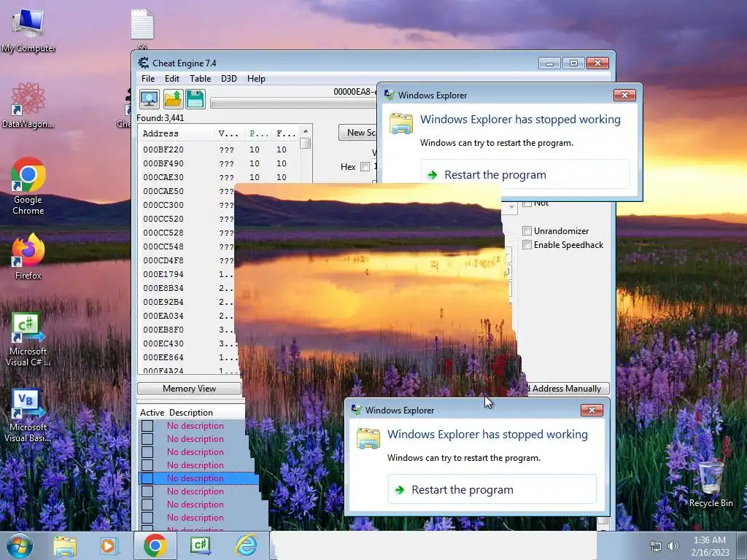Select address 000EC430 in the found list
Viewport: 747px width, 560px height.
(163, 343)
